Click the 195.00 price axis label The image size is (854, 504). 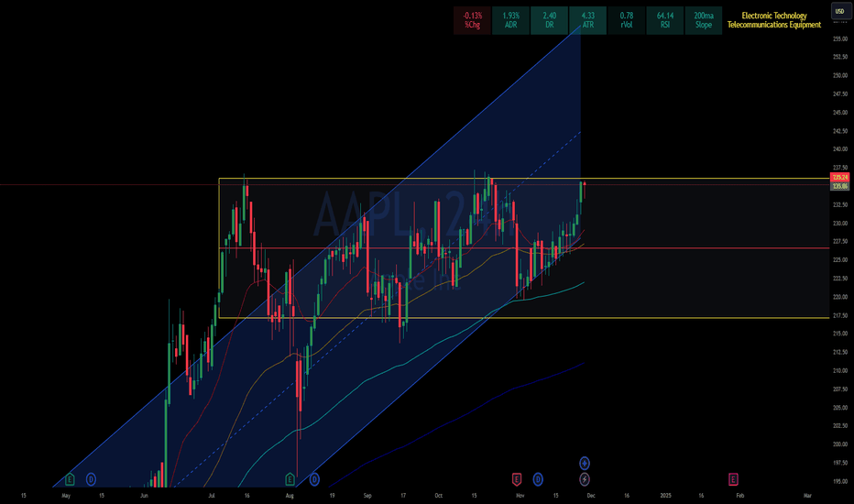click(840, 482)
